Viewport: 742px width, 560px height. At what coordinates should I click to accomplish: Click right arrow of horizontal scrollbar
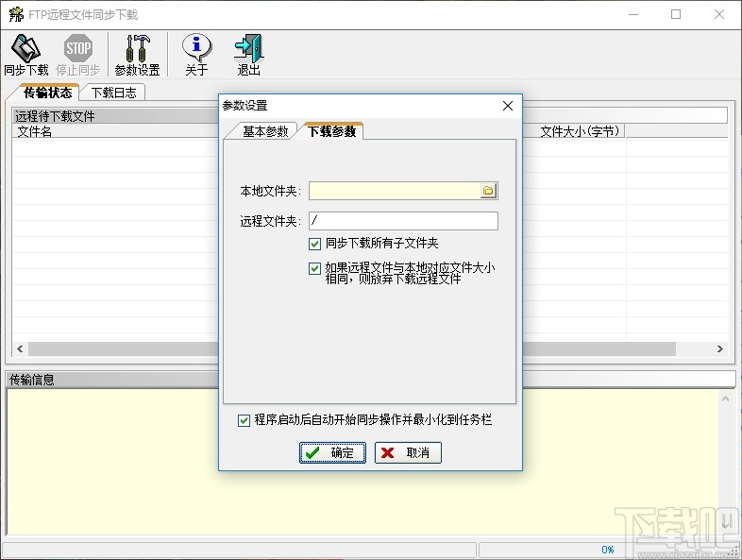[719, 348]
